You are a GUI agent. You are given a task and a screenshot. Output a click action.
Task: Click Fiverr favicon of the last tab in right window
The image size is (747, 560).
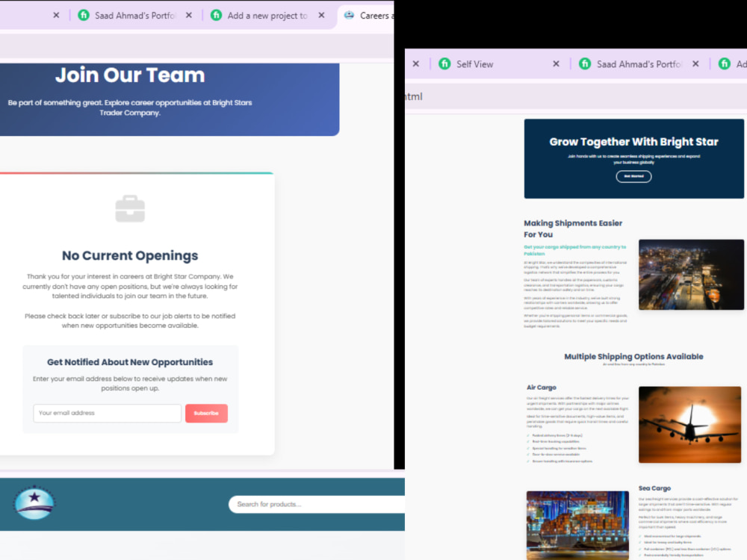point(725,63)
